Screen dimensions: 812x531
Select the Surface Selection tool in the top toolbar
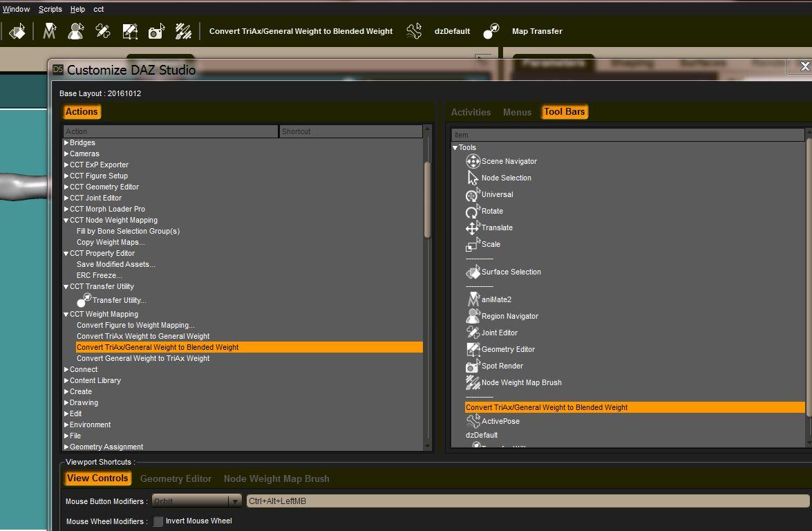click(17, 31)
